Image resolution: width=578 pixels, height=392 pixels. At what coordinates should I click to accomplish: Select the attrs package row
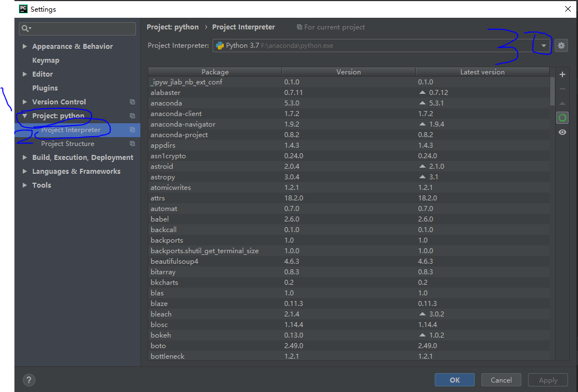point(349,198)
